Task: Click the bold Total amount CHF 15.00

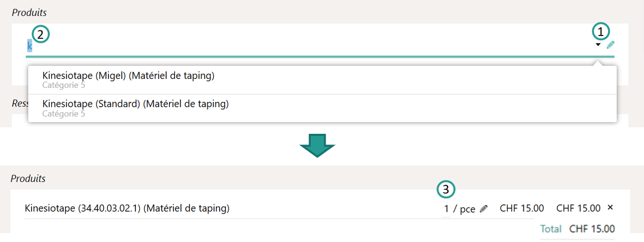Action: pyautogui.click(x=592, y=229)
